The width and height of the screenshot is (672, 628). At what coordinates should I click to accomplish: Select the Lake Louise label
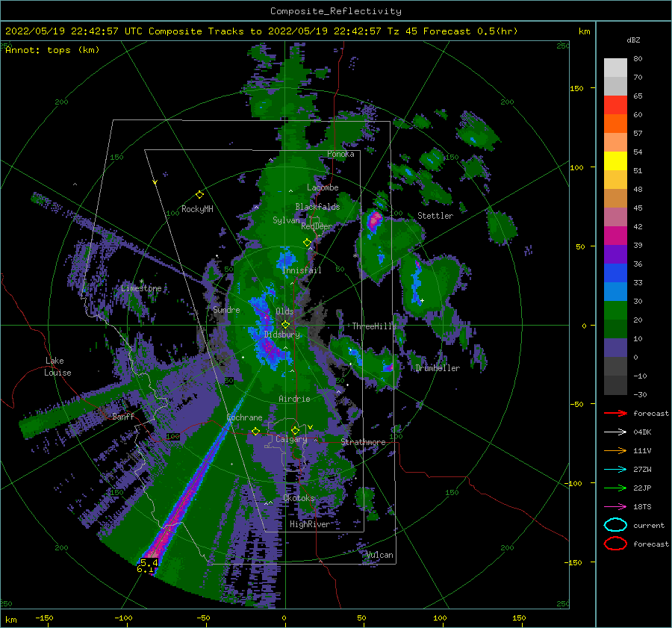tap(57, 367)
